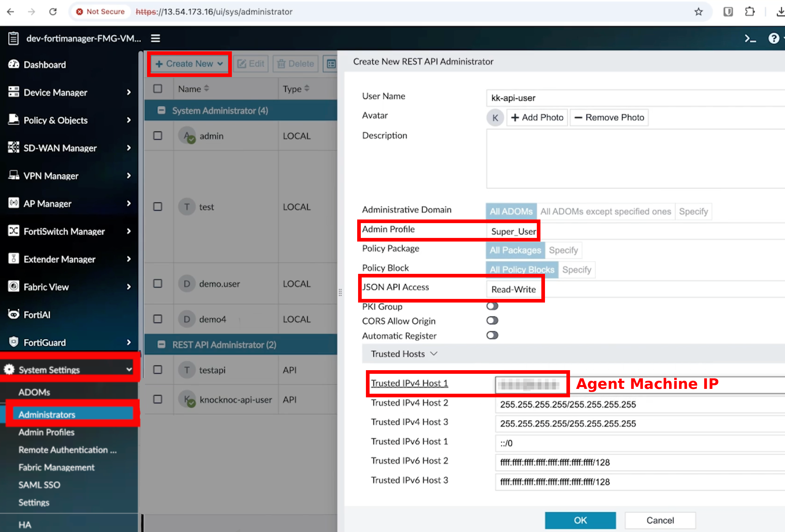The width and height of the screenshot is (785, 532).
Task: Click the Description text area
Action: [x=635, y=159]
